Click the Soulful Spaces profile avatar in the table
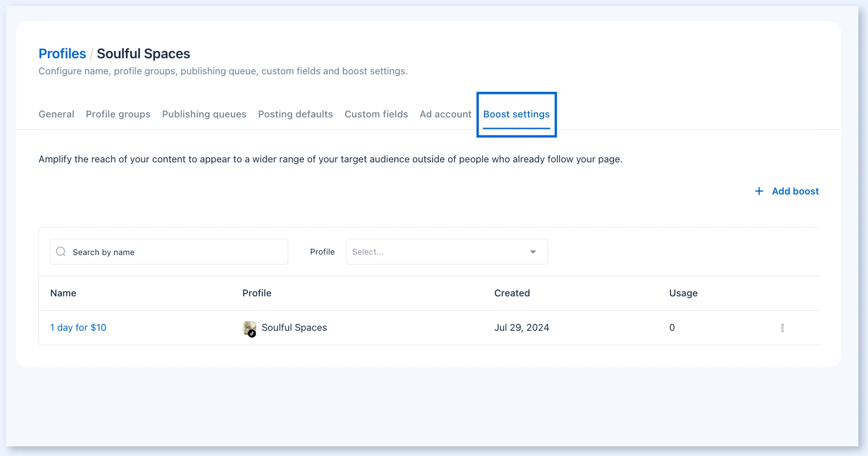 tap(249, 328)
